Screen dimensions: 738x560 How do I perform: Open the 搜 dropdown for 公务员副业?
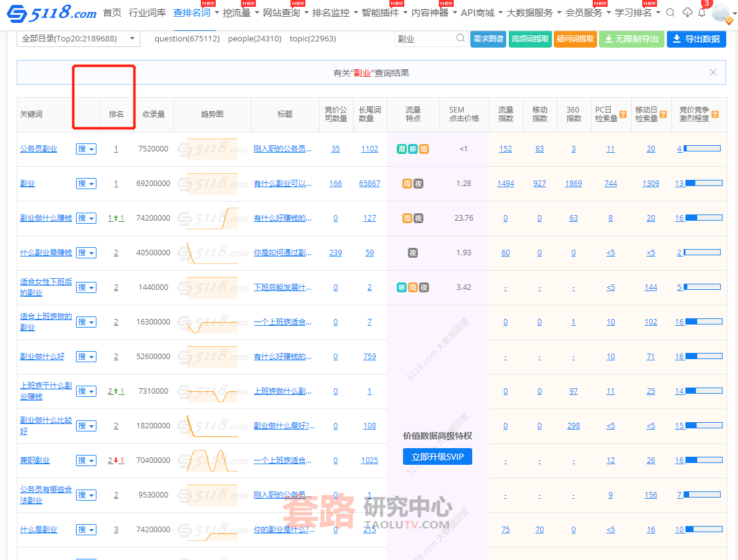[x=86, y=149]
